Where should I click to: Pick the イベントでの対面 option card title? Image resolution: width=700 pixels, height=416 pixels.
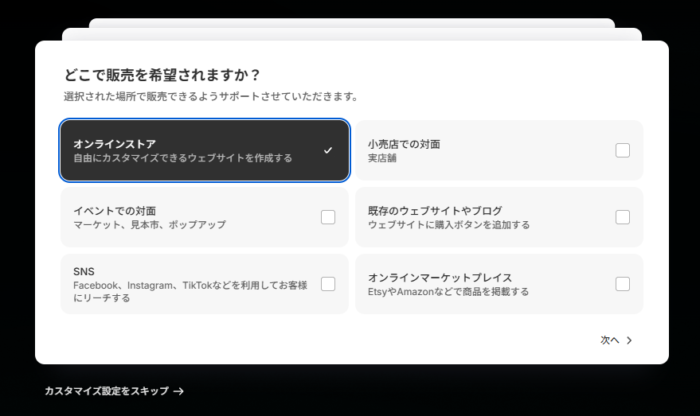tap(114, 211)
